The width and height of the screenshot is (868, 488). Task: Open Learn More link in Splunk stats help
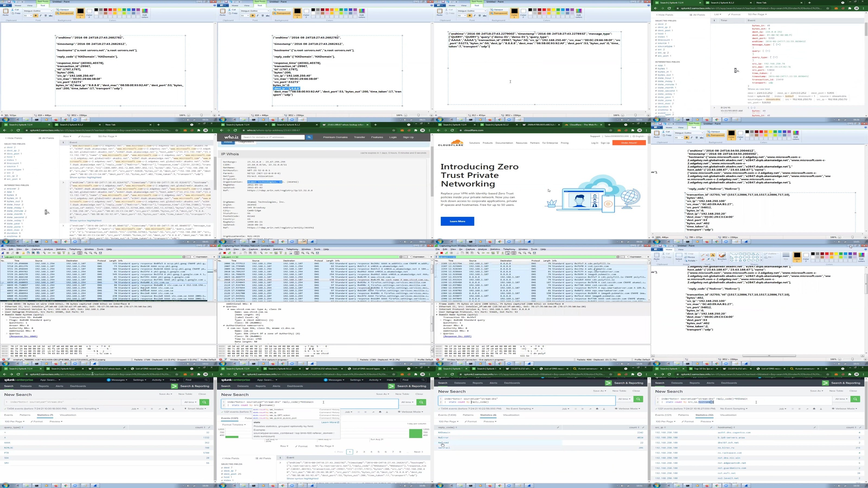330,422
